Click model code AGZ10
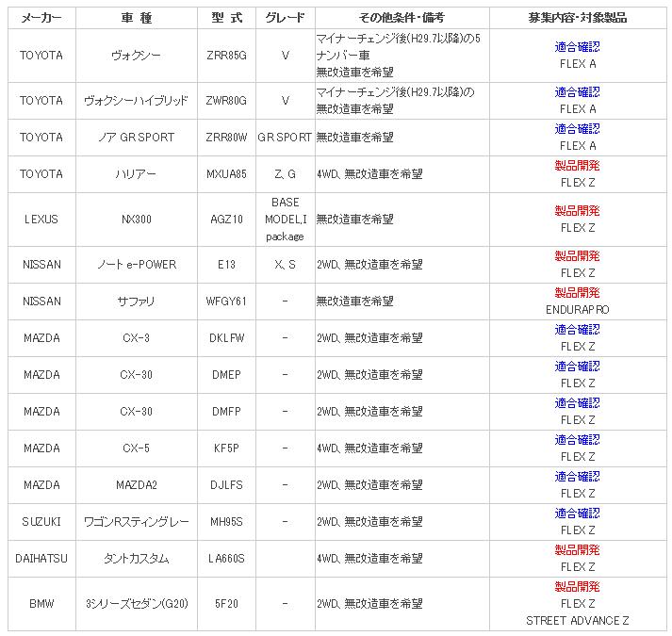 226,220
